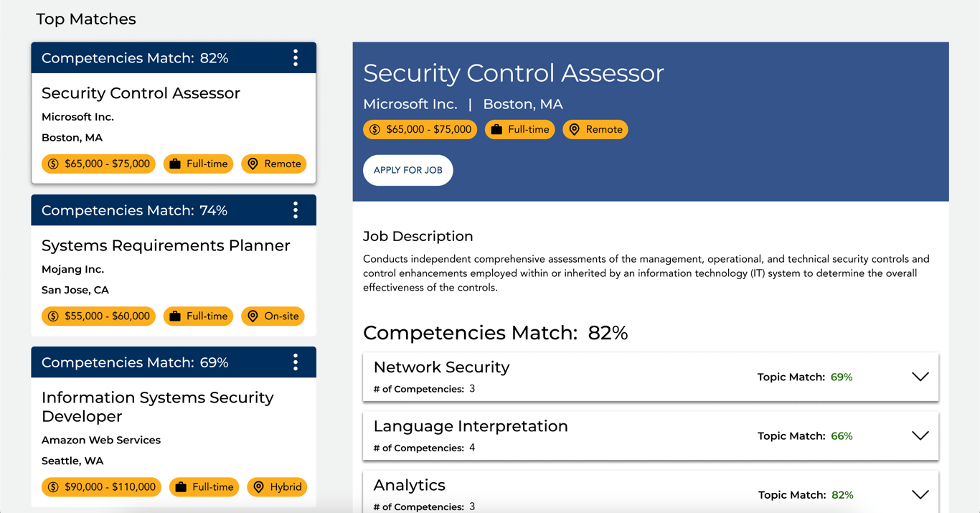Click Security Control Assessor card in Top Matches
The image size is (980, 513).
click(x=141, y=93)
